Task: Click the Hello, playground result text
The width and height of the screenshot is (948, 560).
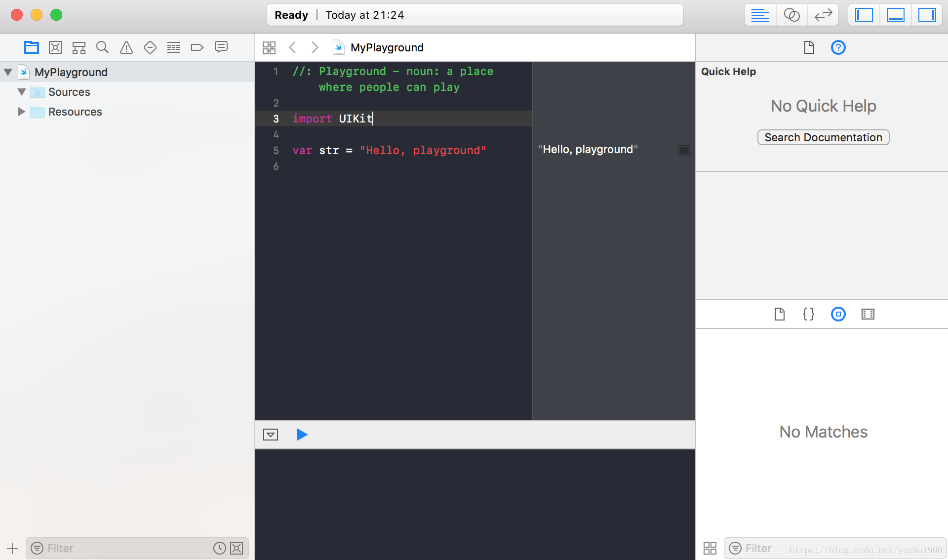Action: click(588, 150)
